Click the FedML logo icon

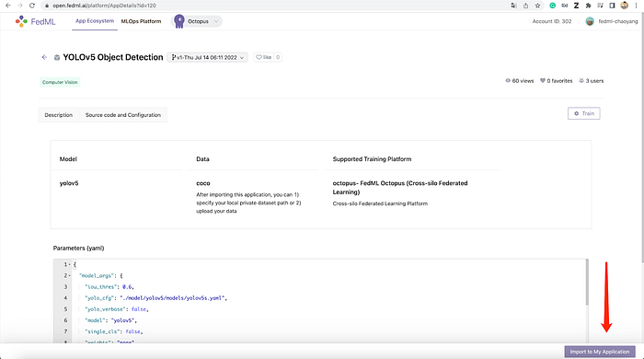[21, 21]
